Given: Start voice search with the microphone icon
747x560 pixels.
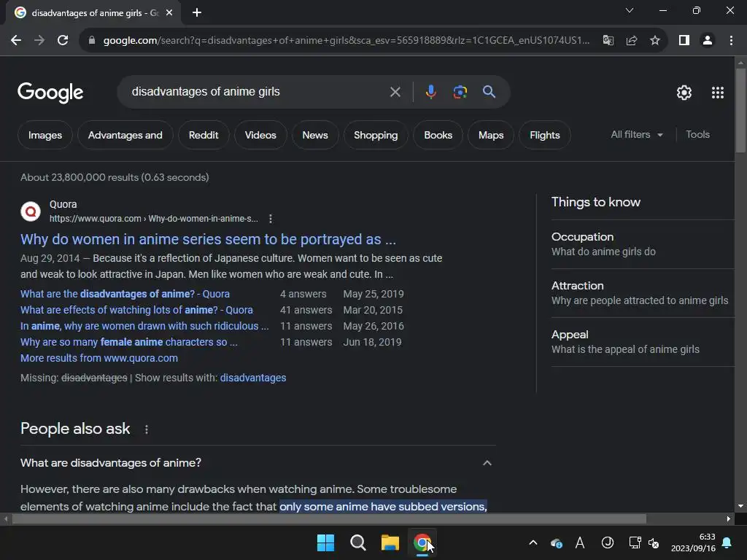Looking at the screenshot, I should pos(430,91).
